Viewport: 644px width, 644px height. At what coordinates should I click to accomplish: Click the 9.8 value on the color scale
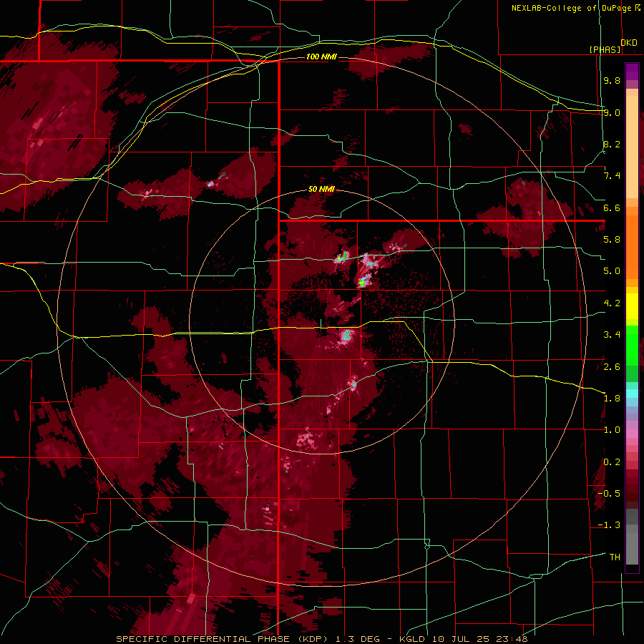pos(612,80)
